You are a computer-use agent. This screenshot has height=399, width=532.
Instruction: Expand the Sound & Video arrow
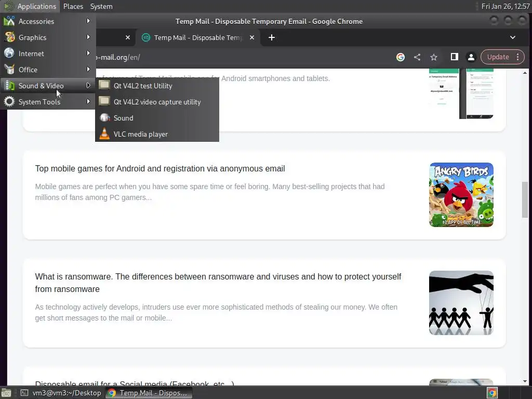click(88, 85)
